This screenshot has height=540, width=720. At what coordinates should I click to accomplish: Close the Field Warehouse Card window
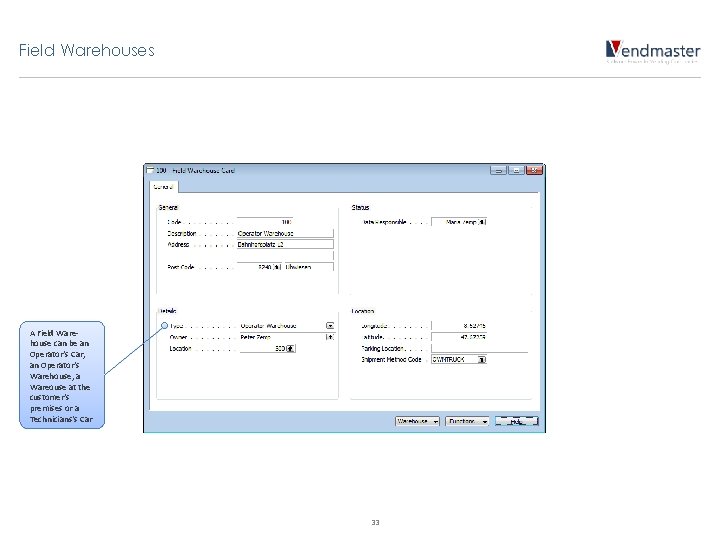tap(534, 170)
